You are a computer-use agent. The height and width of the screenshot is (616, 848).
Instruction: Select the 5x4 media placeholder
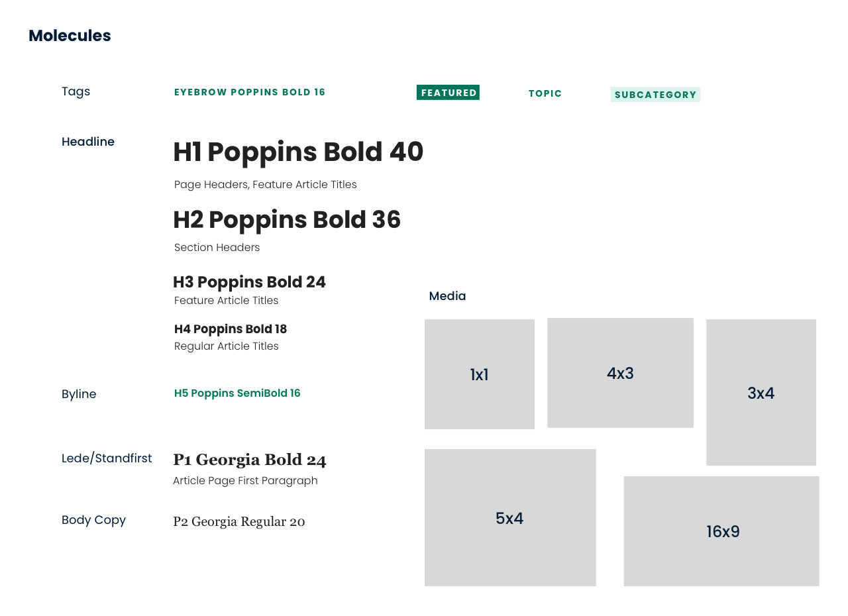click(510, 517)
